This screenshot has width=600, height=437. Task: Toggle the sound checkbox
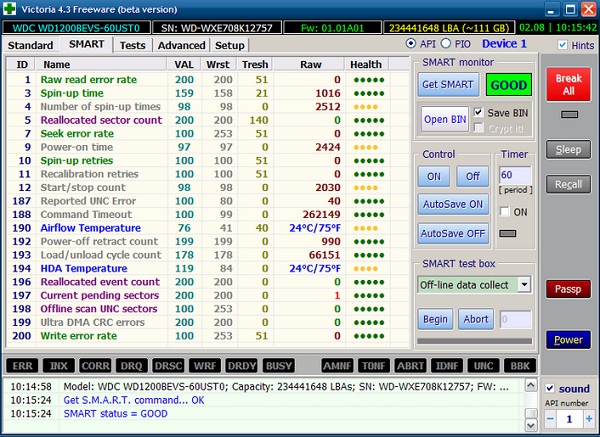(551, 388)
